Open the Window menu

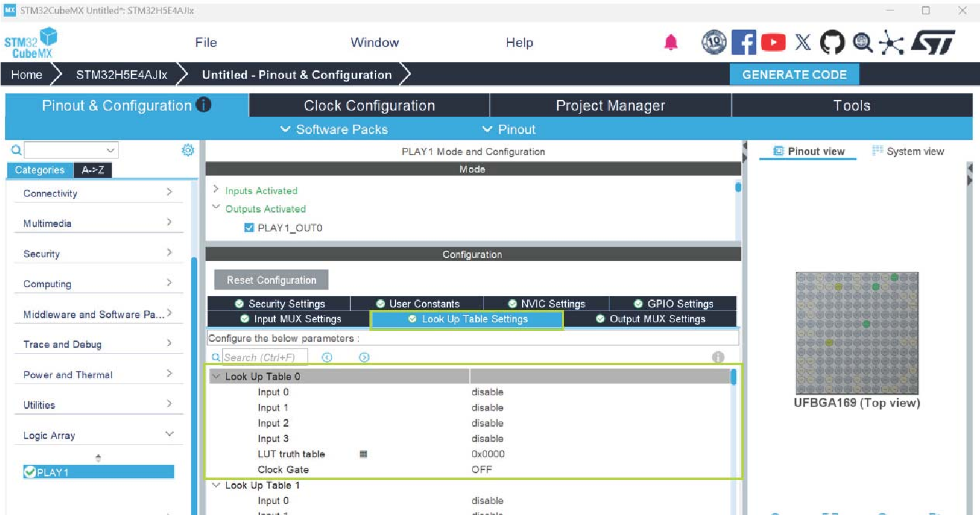pyautogui.click(x=374, y=42)
